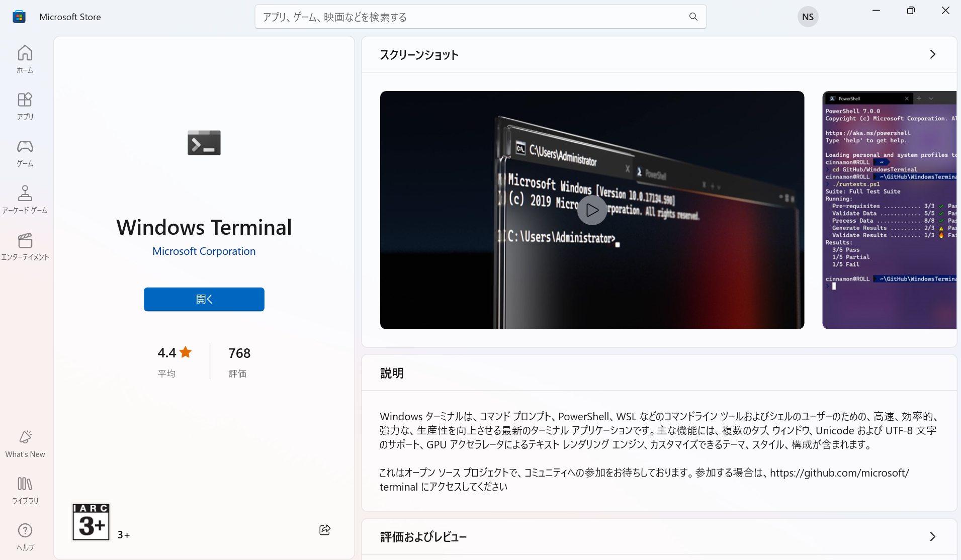Click 開く button to open app
Image resolution: width=961 pixels, height=560 pixels.
pyautogui.click(x=204, y=299)
